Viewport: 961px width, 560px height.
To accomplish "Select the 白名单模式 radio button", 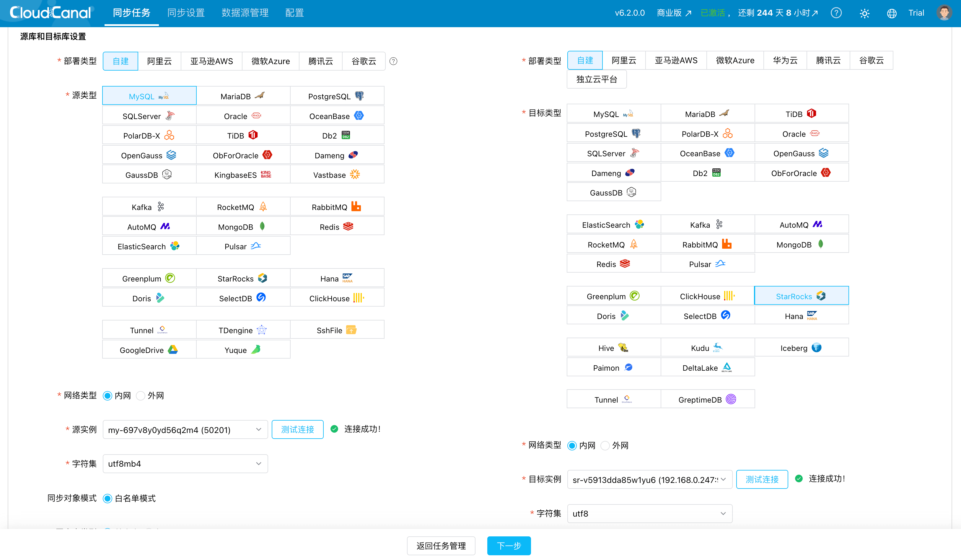I will [x=107, y=499].
